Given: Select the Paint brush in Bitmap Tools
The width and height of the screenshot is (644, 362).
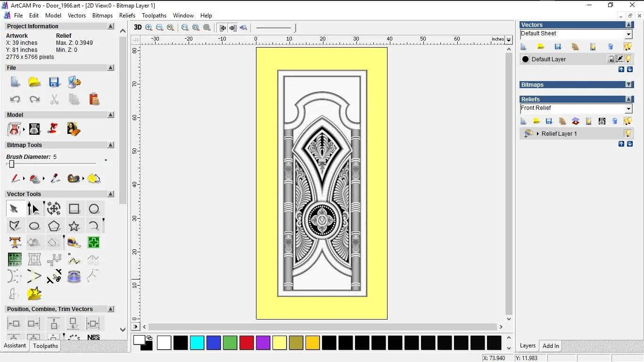Looking at the screenshot, I should coord(14,179).
